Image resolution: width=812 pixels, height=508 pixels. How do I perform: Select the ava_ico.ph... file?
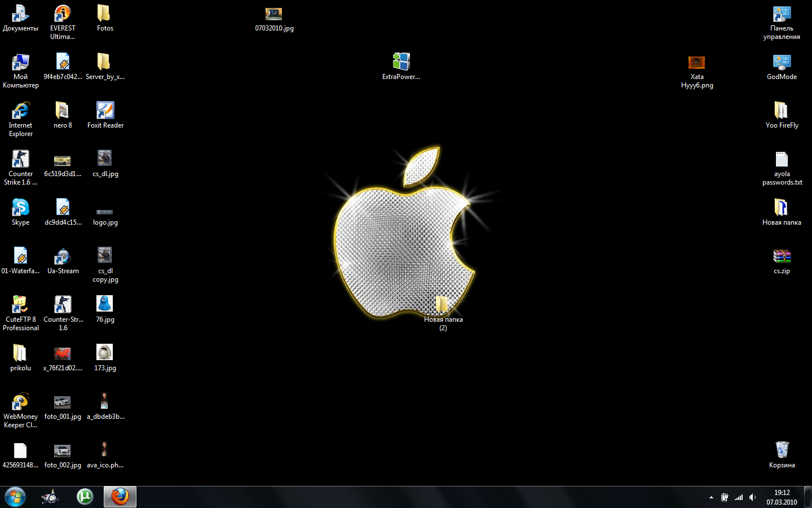tap(105, 455)
